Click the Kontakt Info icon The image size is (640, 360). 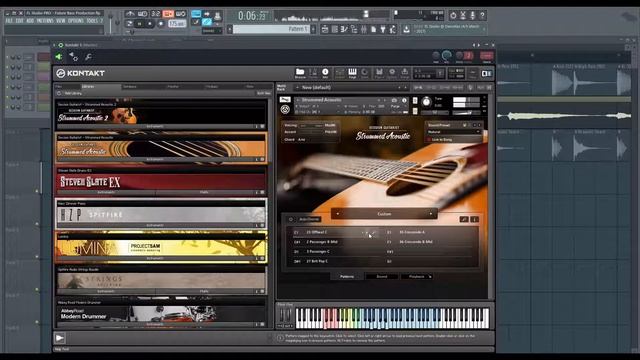(325, 73)
